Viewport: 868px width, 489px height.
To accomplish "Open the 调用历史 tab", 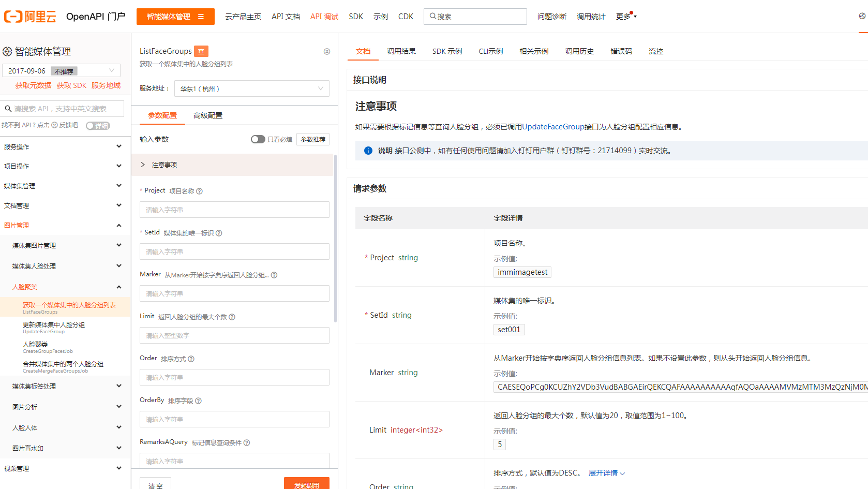I will (x=579, y=51).
